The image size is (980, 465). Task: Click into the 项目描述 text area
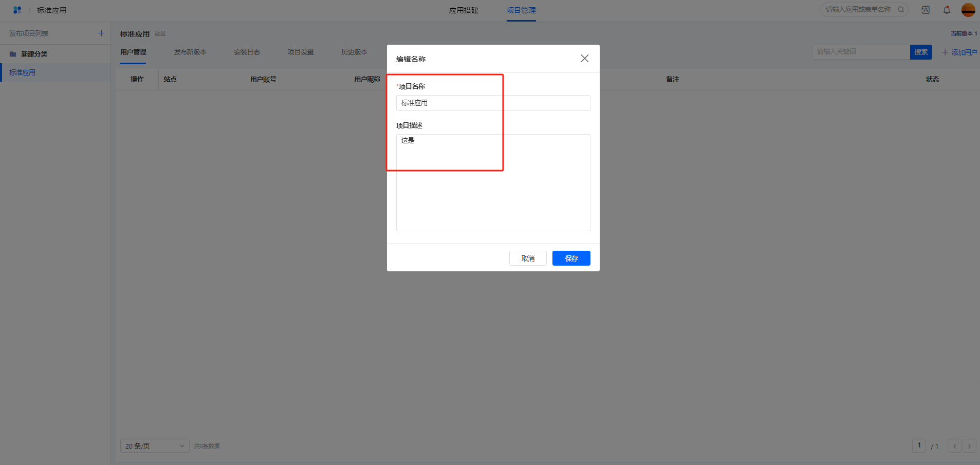pos(493,182)
